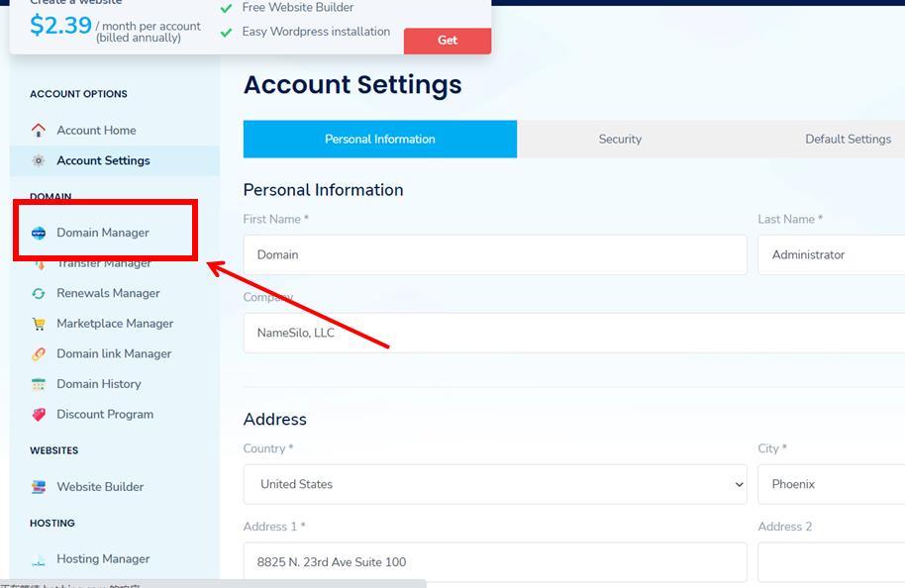Click the Domain History calendar icon

38,384
